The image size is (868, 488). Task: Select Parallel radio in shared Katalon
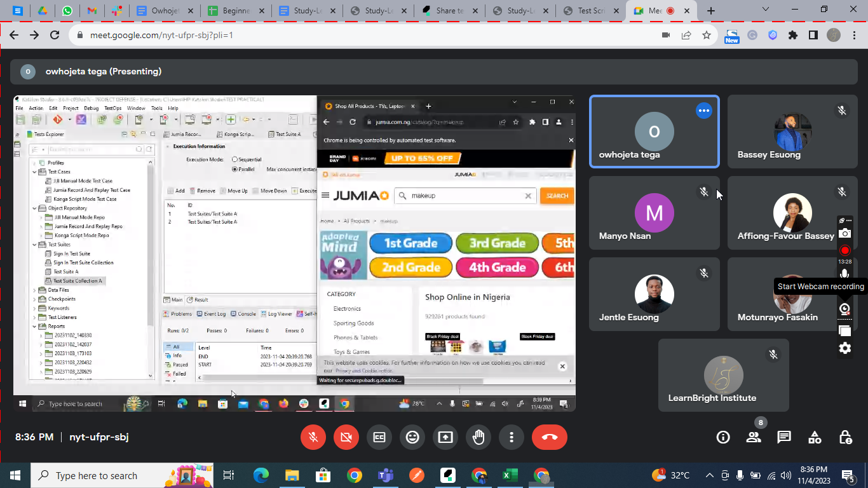(234, 170)
